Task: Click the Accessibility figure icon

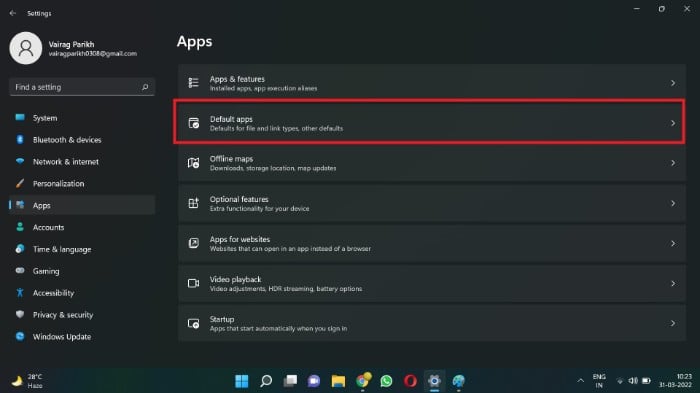Action: pyautogui.click(x=20, y=293)
